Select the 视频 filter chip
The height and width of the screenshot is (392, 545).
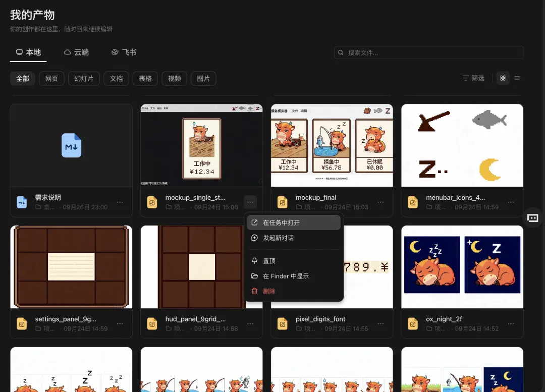(x=174, y=79)
